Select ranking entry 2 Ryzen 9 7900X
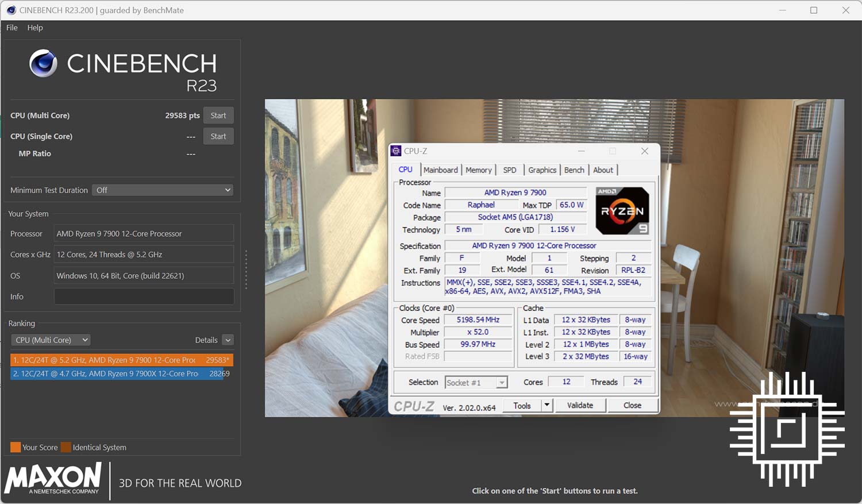Viewport: 862px width, 504px height. coord(121,374)
